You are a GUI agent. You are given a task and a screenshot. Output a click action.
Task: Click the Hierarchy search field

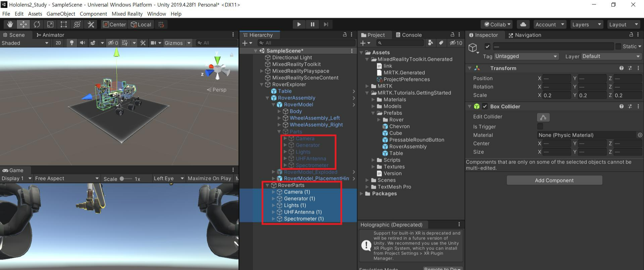tap(306, 43)
